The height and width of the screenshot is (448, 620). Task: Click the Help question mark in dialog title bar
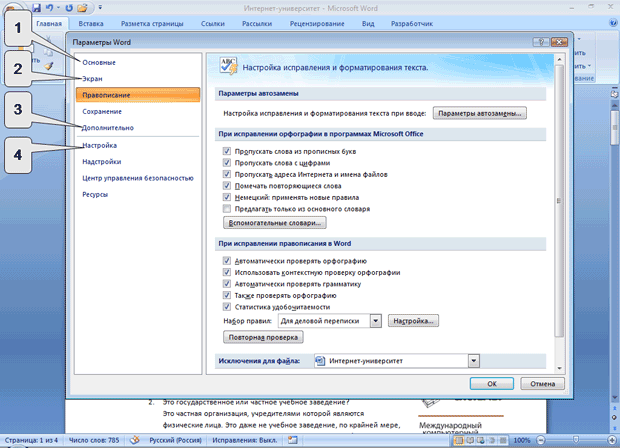538,43
